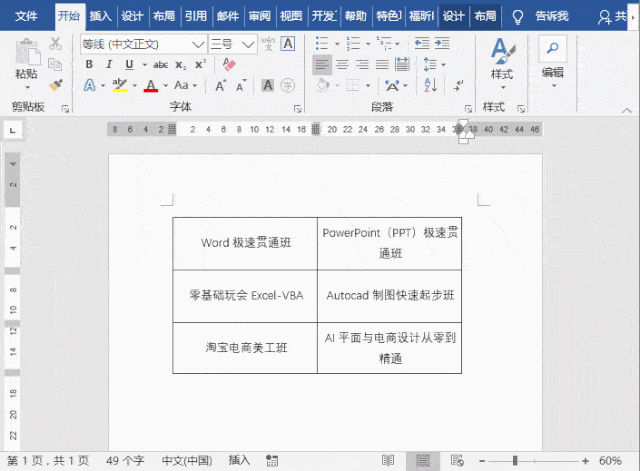
Task: Click the zoom slider handle
Action: point(515,461)
